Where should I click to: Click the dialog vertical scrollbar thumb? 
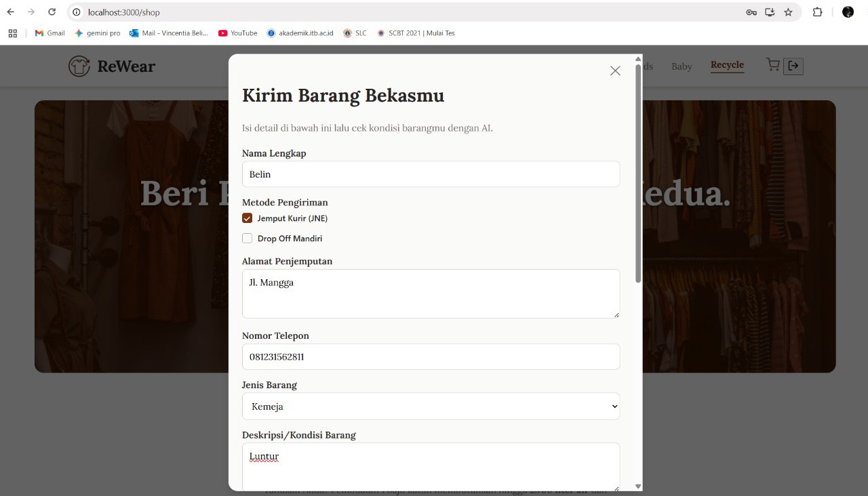click(638, 173)
